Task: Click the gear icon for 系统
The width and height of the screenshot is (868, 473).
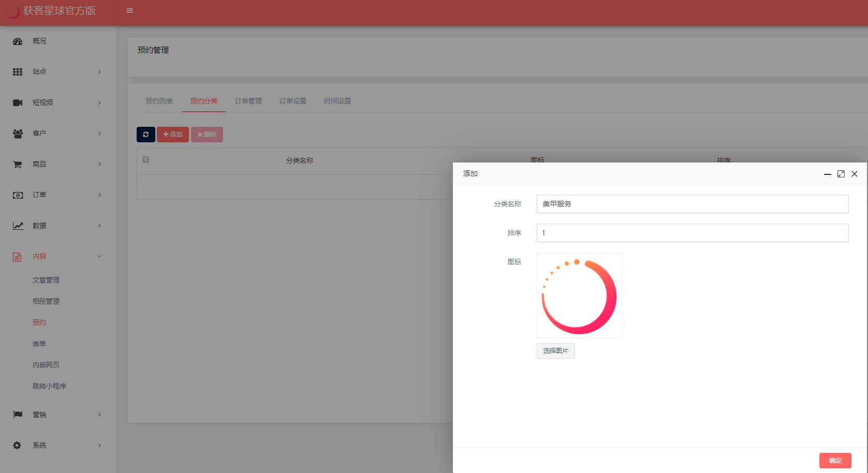Action: 18,446
